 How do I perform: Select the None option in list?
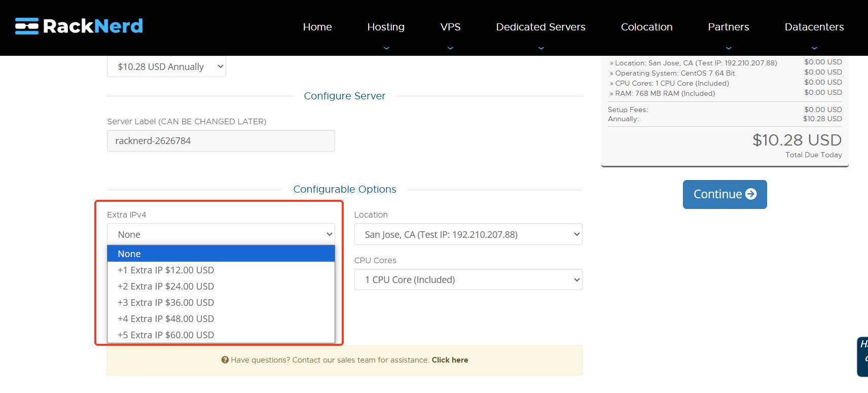tap(221, 254)
